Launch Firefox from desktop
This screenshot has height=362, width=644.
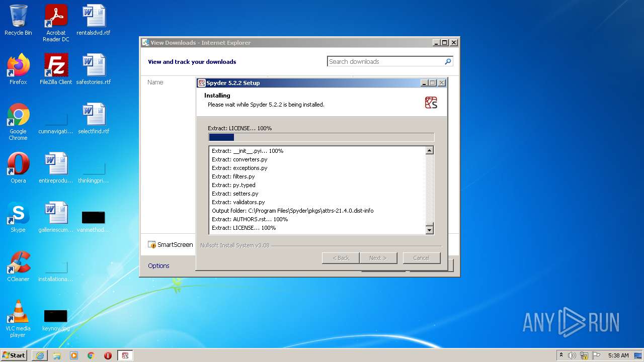coord(18,69)
